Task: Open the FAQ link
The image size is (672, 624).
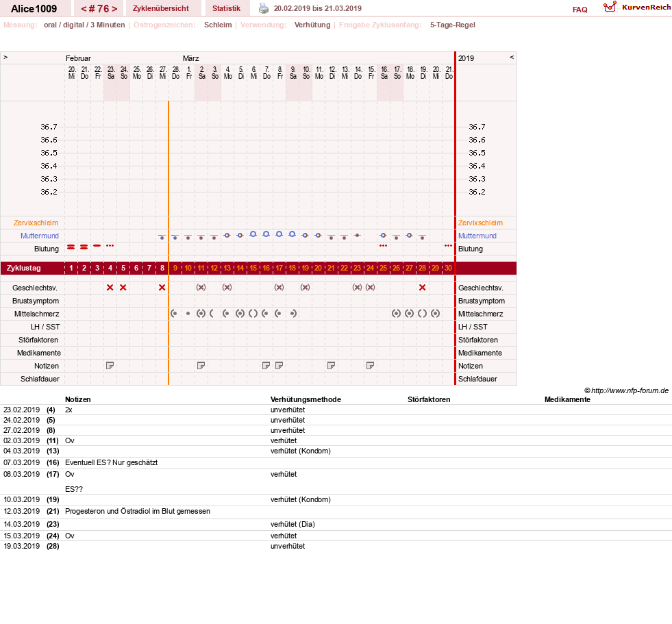Action: coord(580,10)
